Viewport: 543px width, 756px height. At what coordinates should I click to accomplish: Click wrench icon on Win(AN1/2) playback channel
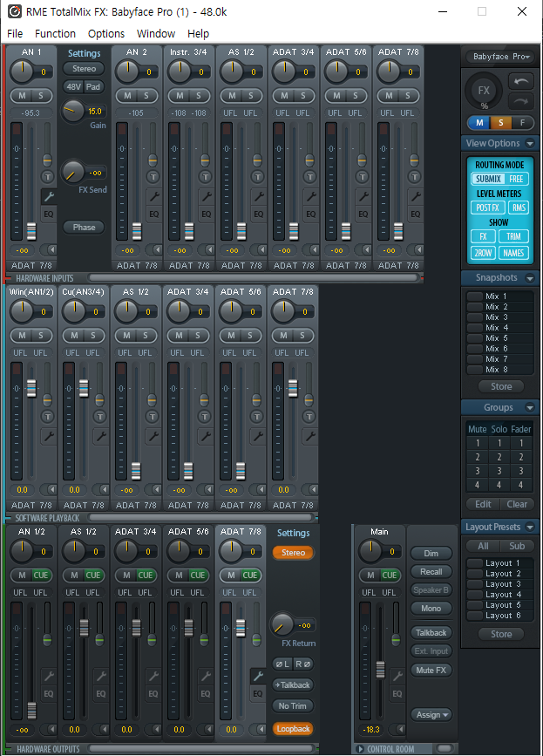click(x=48, y=436)
